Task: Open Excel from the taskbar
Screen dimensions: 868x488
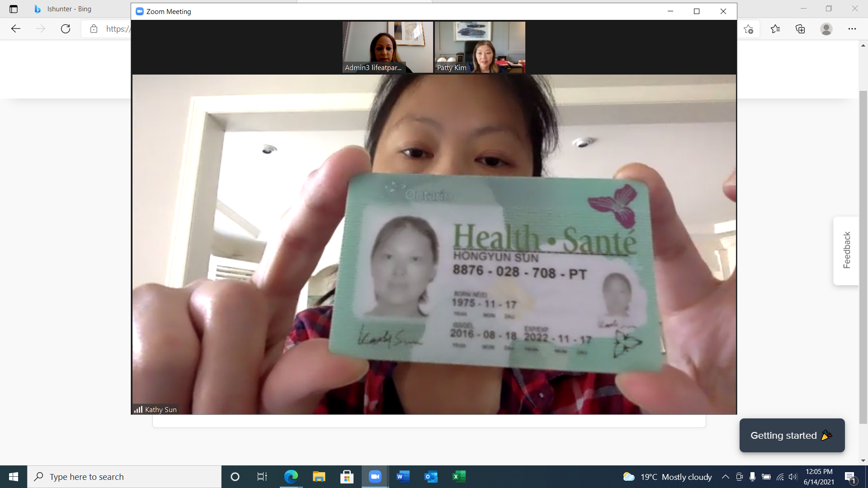Action: (x=459, y=477)
